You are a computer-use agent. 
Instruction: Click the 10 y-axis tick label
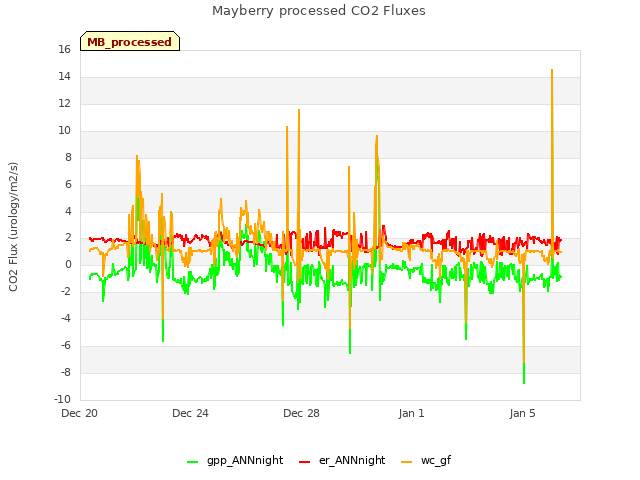pos(64,131)
